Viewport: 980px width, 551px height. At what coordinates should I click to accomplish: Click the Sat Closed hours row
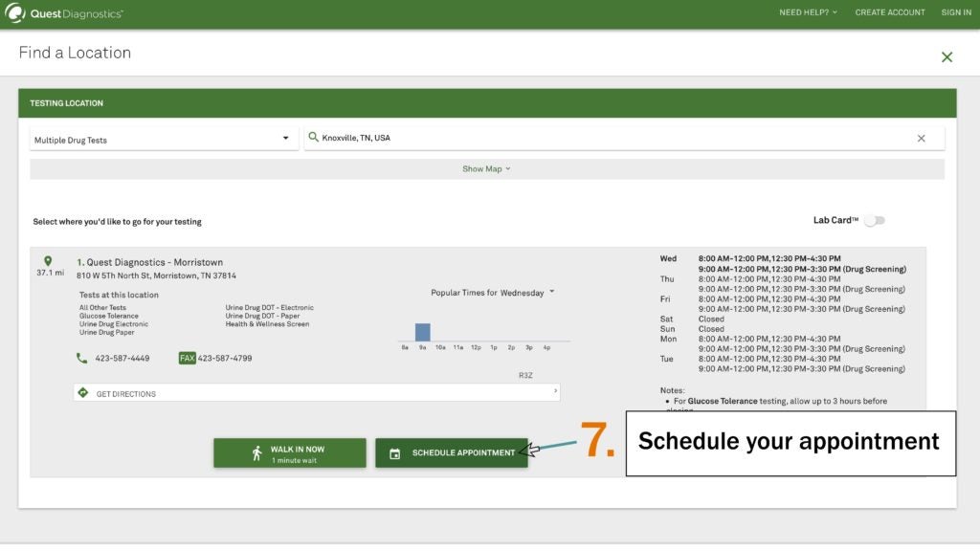[x=692, y=319]
